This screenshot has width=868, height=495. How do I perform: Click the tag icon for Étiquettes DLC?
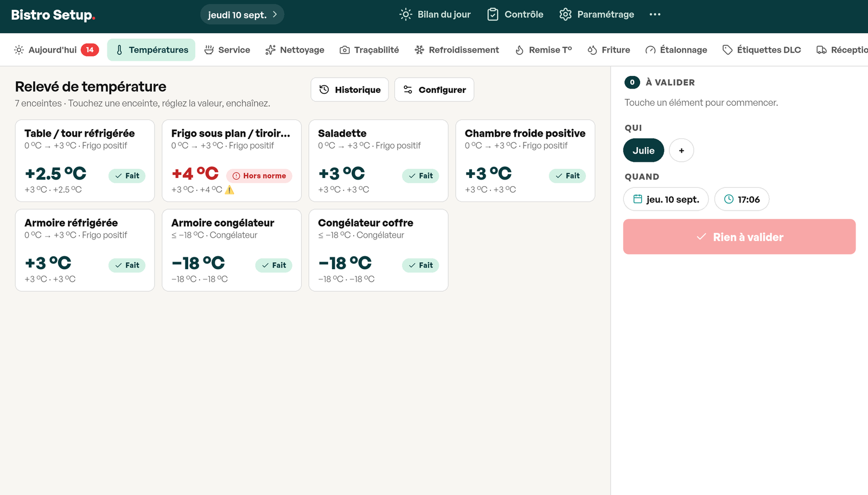(x=727, y=50)
